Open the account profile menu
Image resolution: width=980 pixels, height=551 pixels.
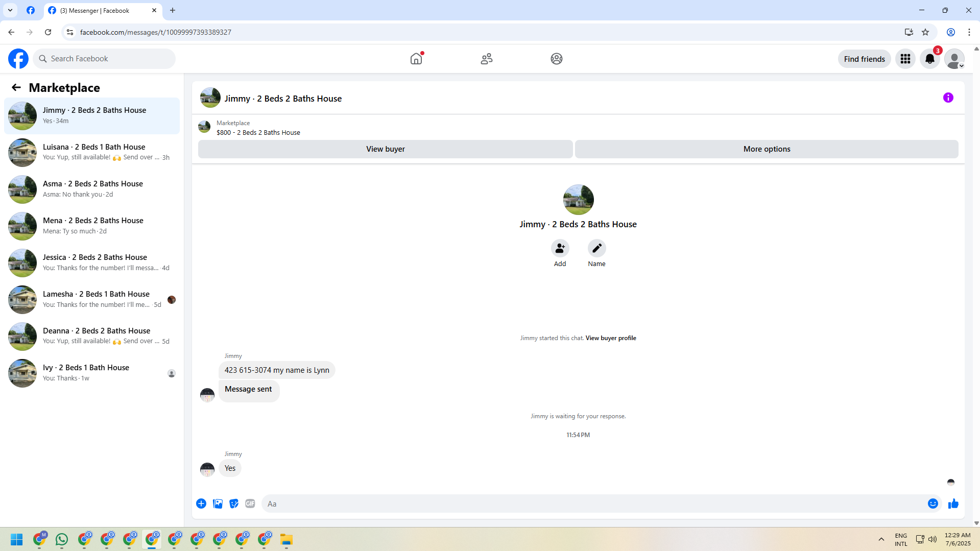(x=954, y=59)
